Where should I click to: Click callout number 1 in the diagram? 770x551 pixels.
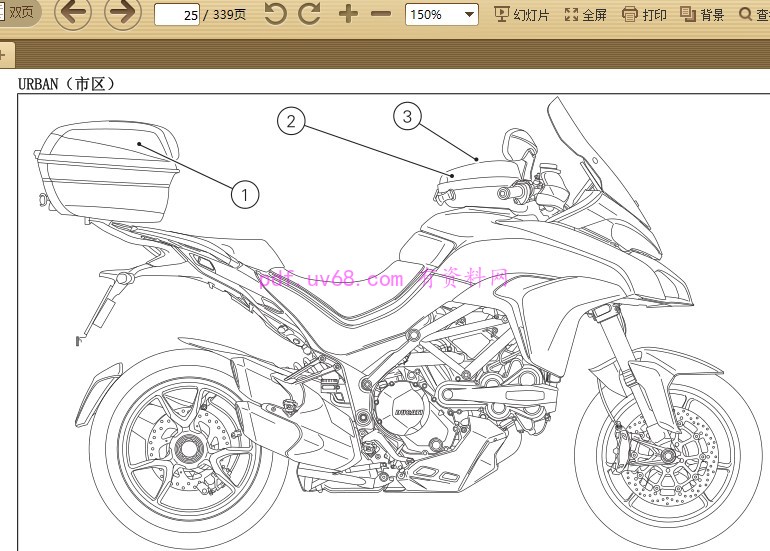click(x=245, y=194)
